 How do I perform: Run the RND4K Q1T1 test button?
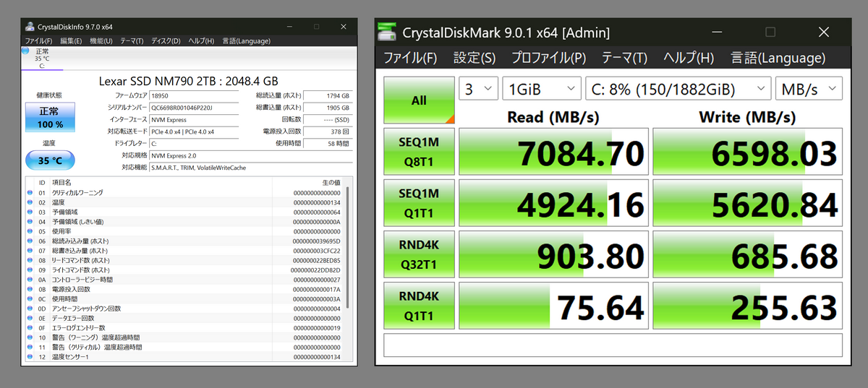coord(419,306)
